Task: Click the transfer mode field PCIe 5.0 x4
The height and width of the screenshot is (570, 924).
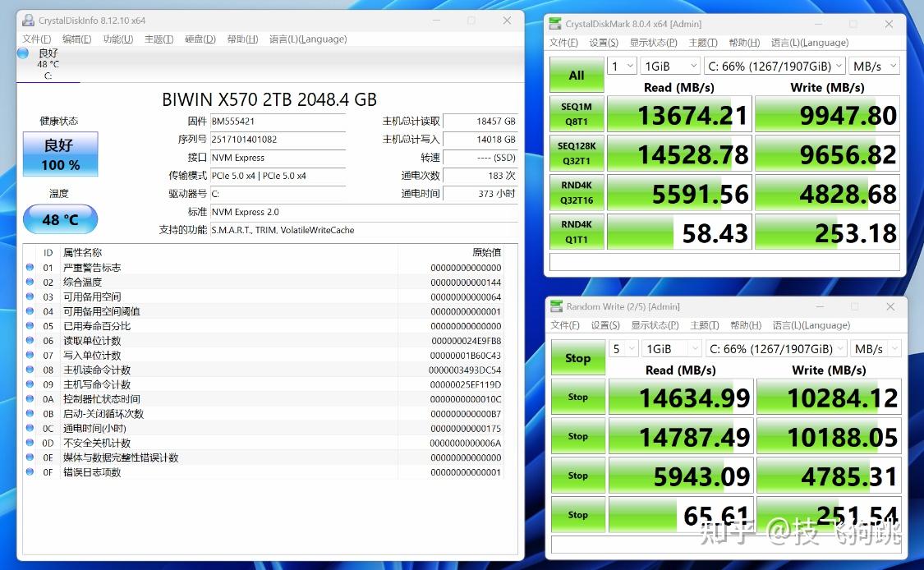Action: point(278,176)
